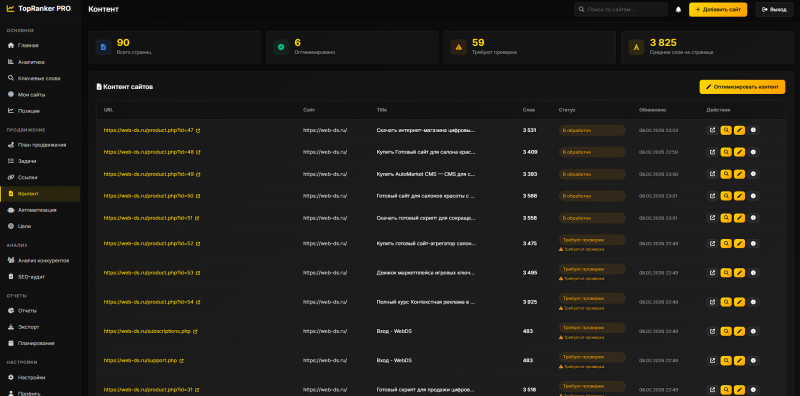Click the Выход logout button
800x396 pixels.
(774, 10)
